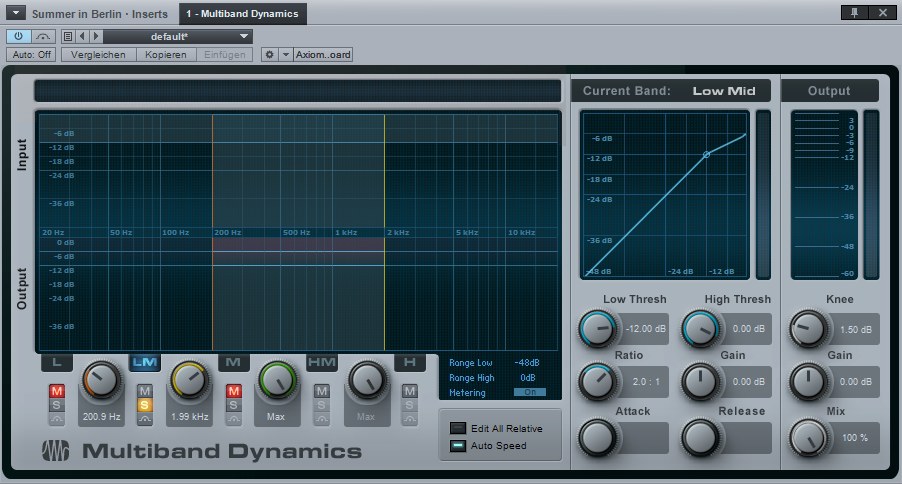Open the default* preset dropdown

[178, 36]
